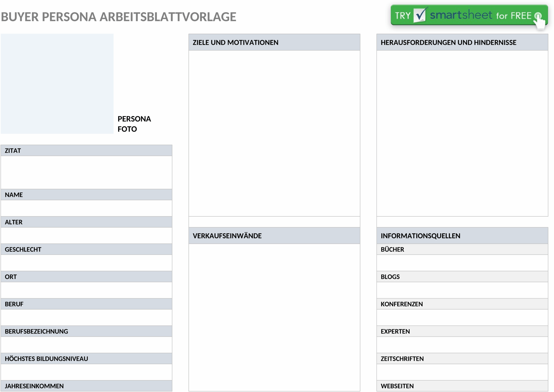Click the title BUYER PERSONA ARBEITSBLATTVORLAGE

pyautogui.click(x=118, y=17)
